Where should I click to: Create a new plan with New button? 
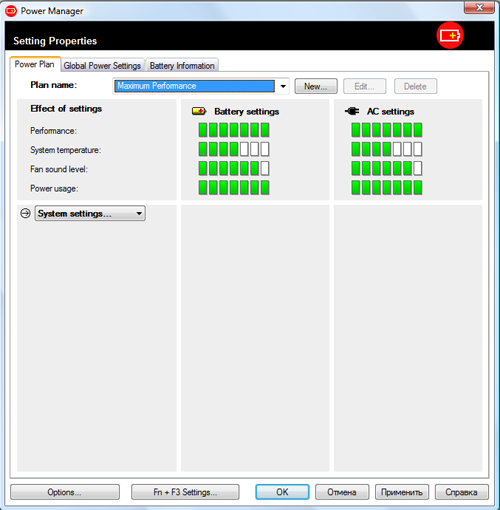[316, 86]
